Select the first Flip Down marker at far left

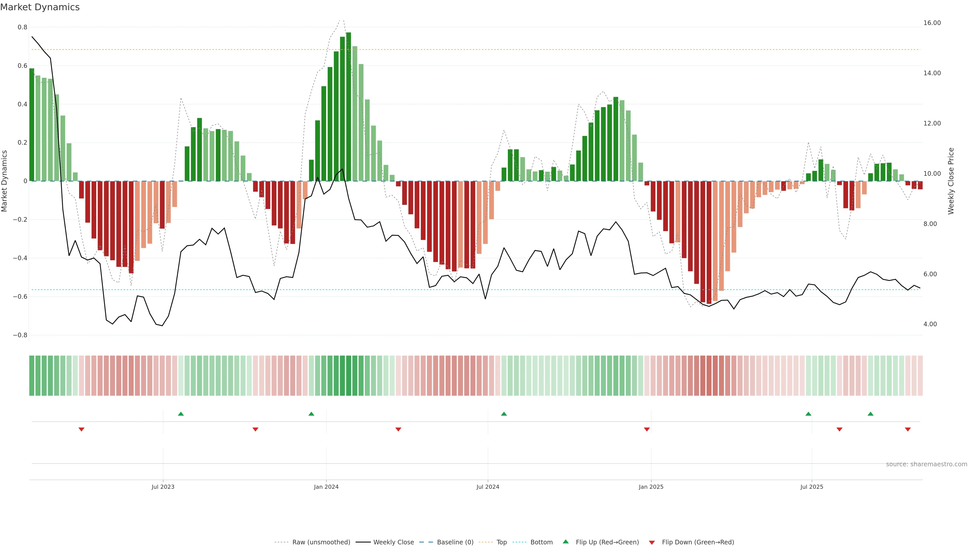point(81,429)
